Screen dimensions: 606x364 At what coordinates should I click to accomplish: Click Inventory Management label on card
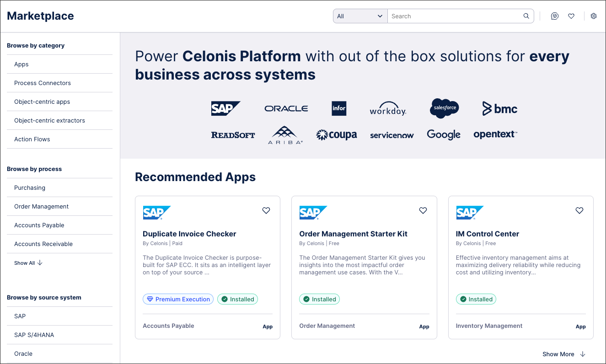[x=489, y=326]
